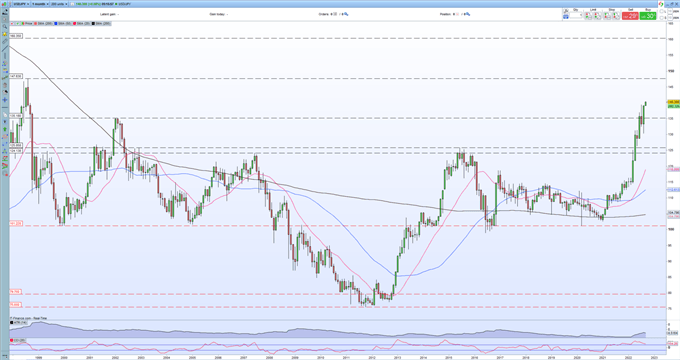Click the 101.225 support level label
Image resolution: width=680 pixels, height=360 pixels.
(x=16, y=224)
